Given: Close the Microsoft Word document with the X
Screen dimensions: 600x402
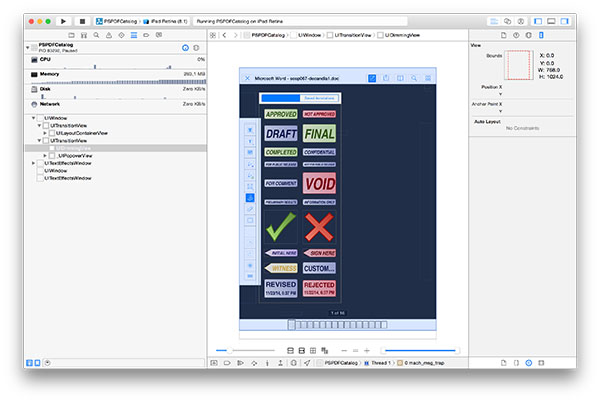Looking at the screenshot, I should coord(248,78).
